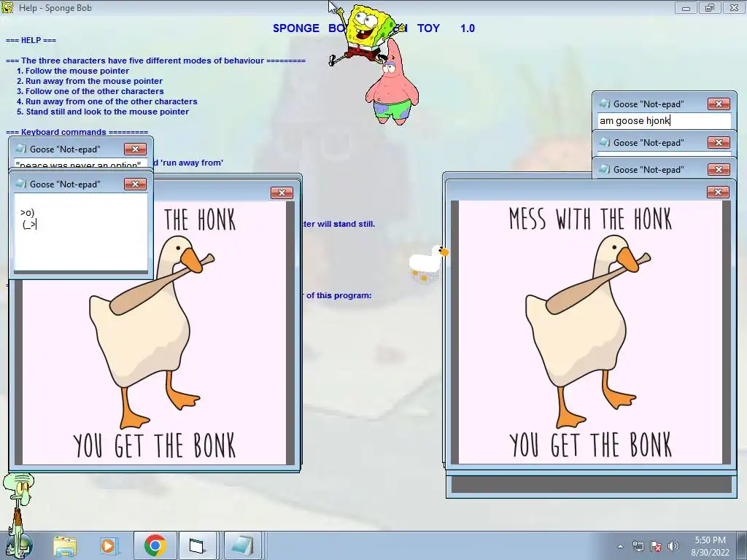Open the volume speaker tray icon
This screenshot has width=747, height=560.
click(673, 546)
